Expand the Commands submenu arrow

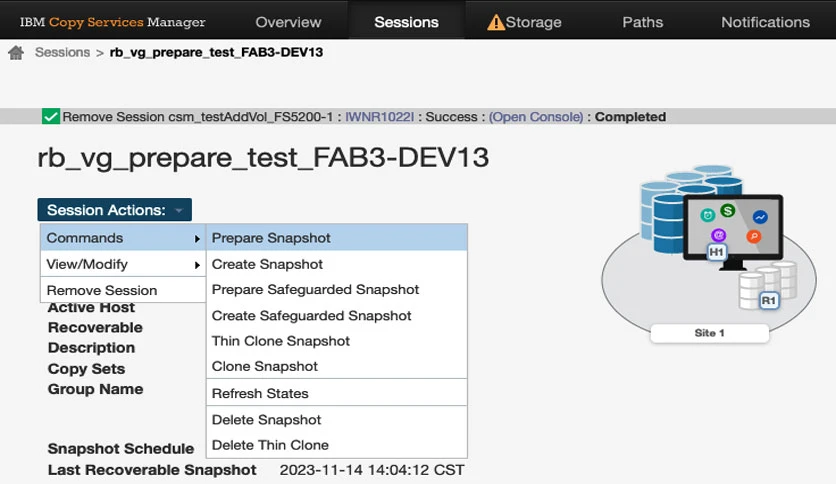coord(197,238)
